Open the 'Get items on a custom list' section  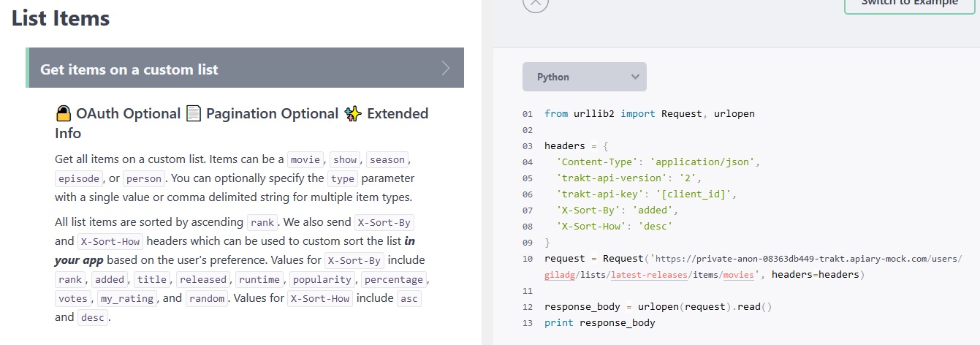tap(245, 68)
